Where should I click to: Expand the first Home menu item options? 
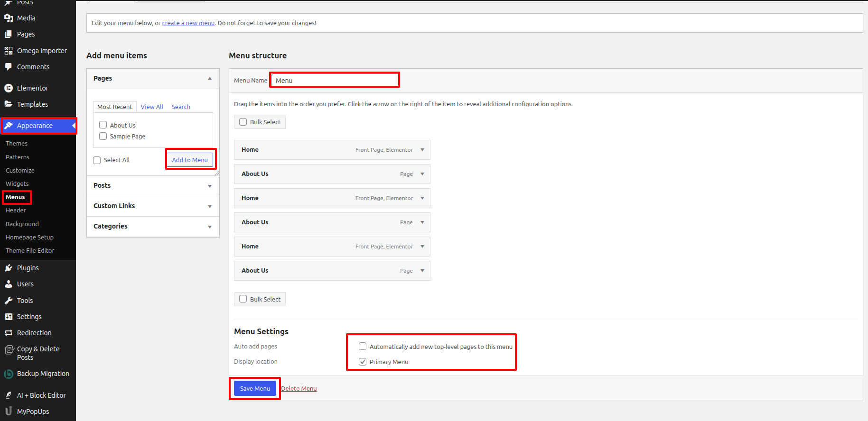point(422,150)
